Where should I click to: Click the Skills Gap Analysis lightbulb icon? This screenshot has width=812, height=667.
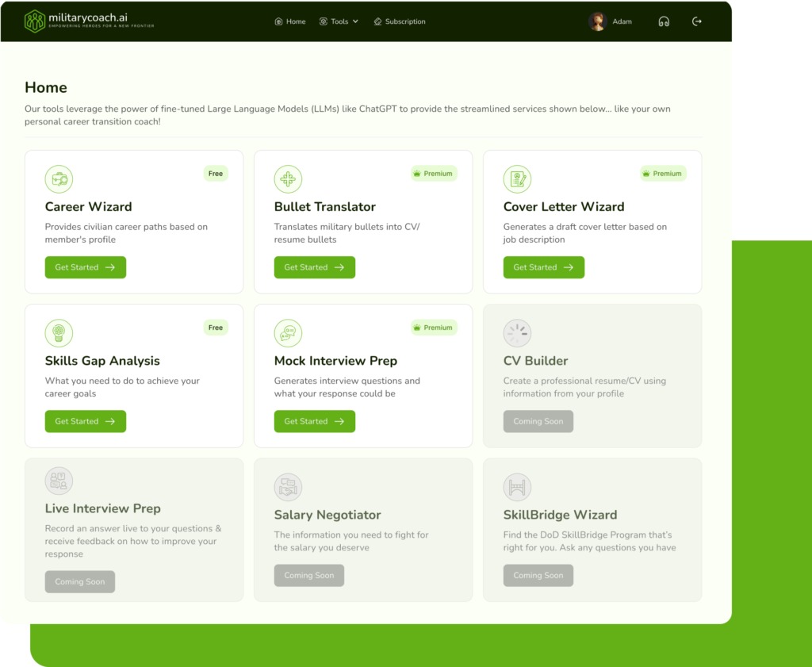click(59, 333)
